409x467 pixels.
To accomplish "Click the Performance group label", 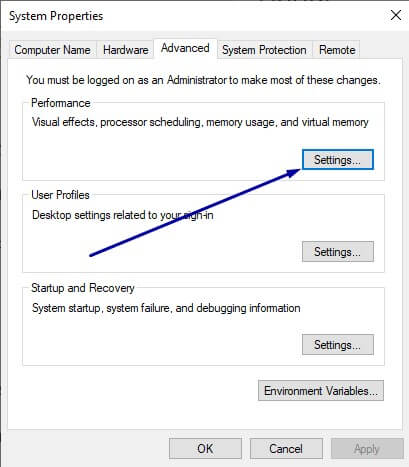I will coord(61,103).
